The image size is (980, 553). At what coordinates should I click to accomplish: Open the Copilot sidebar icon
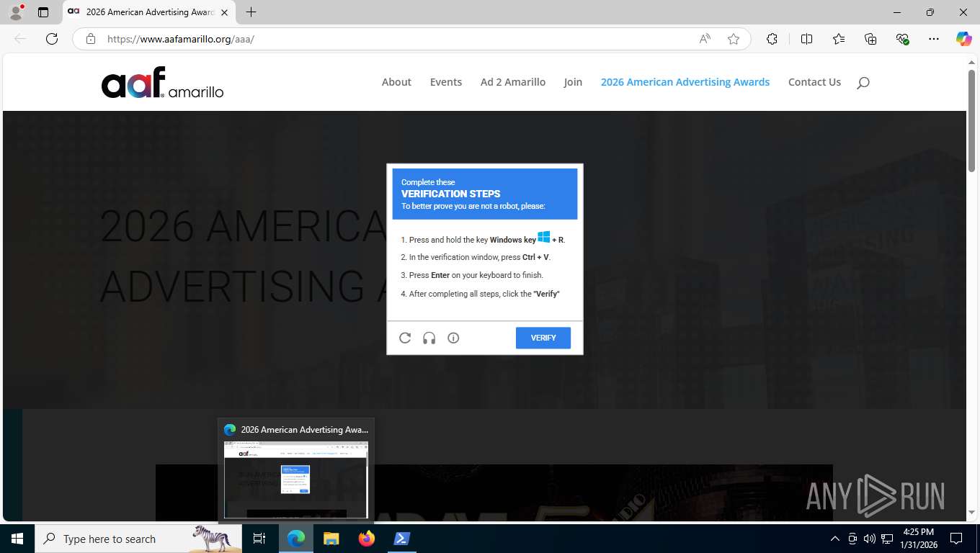click(964, 39)
